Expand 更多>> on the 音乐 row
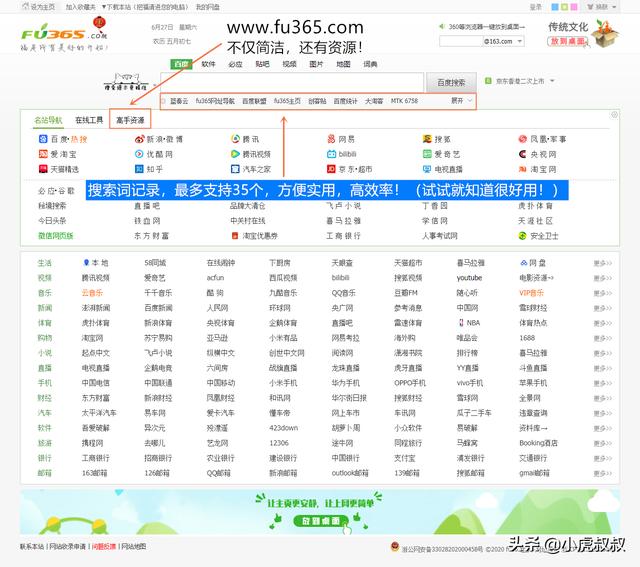The width and height of the screenshot is (640, 567). tap(603, 293)
